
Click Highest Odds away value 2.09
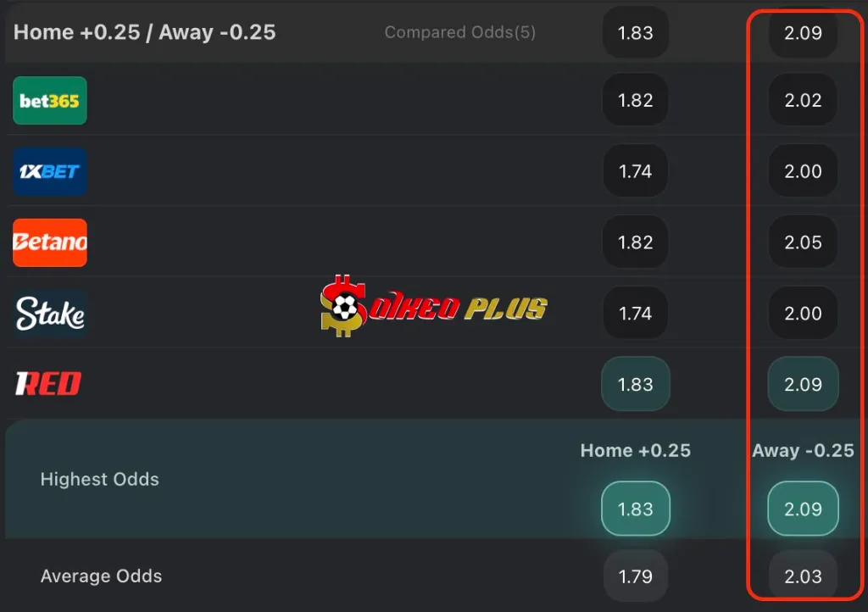pos(803,509)
